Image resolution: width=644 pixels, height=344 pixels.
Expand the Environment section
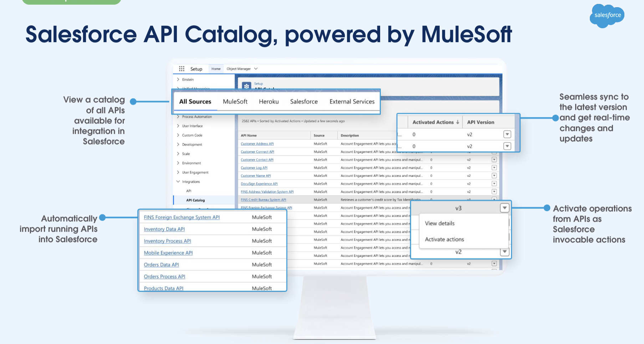tap(178, 163)
